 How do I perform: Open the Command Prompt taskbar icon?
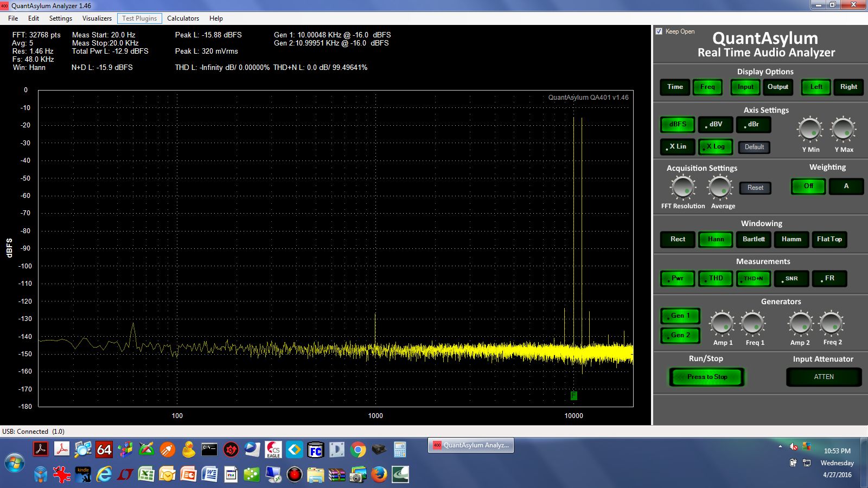coord(209,450)
